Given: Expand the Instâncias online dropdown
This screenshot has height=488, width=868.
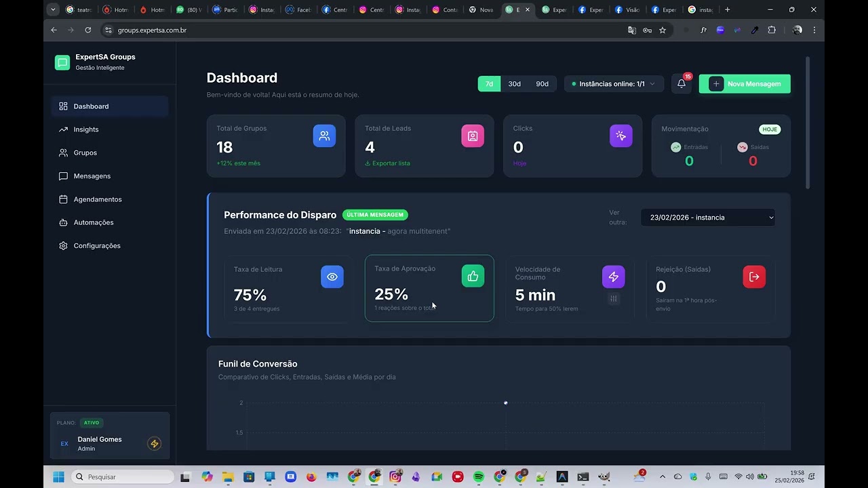Looking at the screenshot, I should 614,84.
